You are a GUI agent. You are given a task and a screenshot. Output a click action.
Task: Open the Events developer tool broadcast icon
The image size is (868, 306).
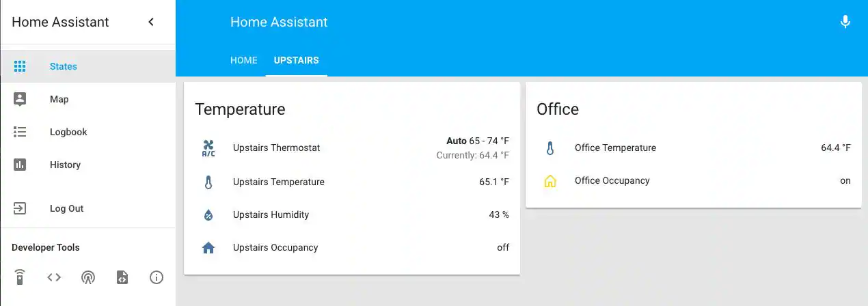pyautogui.click(x=88, y=277)
